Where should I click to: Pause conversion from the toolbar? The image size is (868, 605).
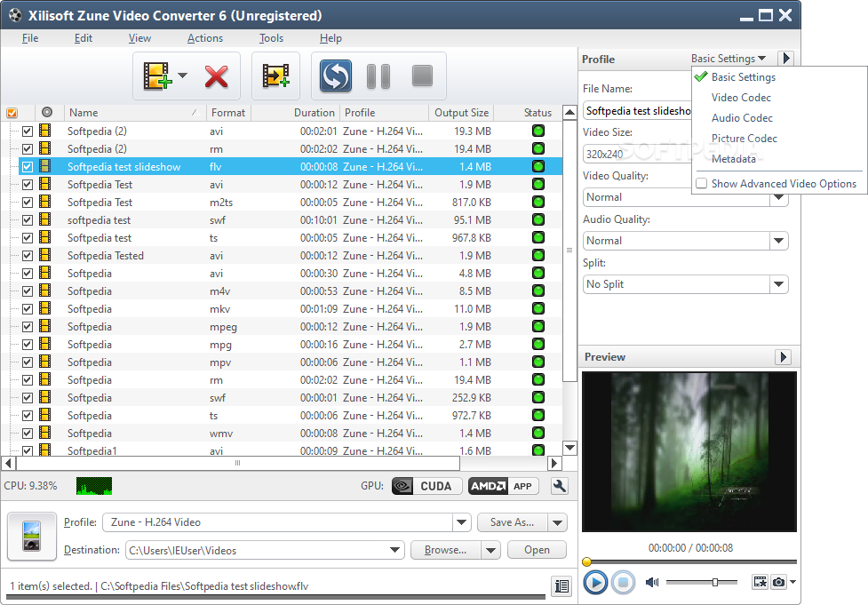(378, 76)
